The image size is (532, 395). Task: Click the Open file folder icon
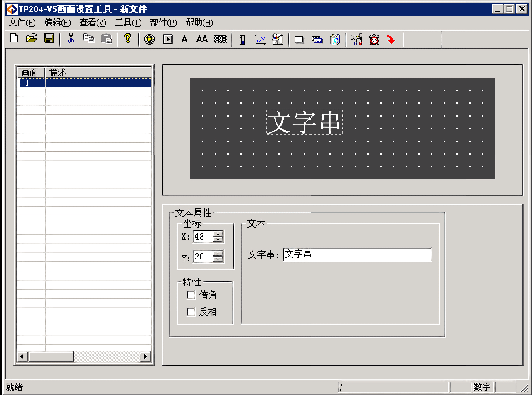click(x=31, y=38)
